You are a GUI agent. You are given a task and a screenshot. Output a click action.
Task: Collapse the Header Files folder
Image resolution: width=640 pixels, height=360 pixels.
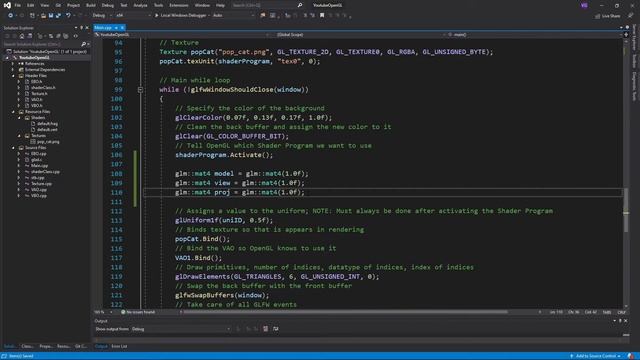pyautogui.click(x=13, y=76)
